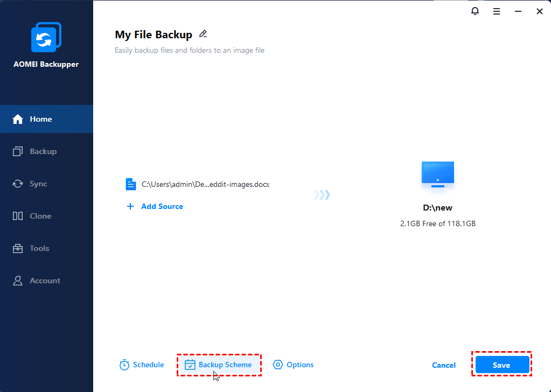Cancel the backup task

coord(443,365)
